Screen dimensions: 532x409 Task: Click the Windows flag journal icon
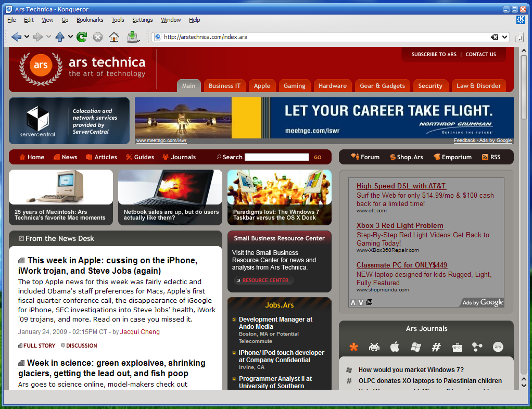tap(415, 347)
